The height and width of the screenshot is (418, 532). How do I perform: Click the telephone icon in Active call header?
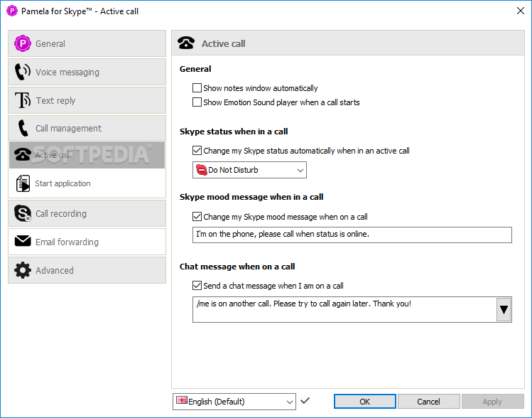click(186, 43)
